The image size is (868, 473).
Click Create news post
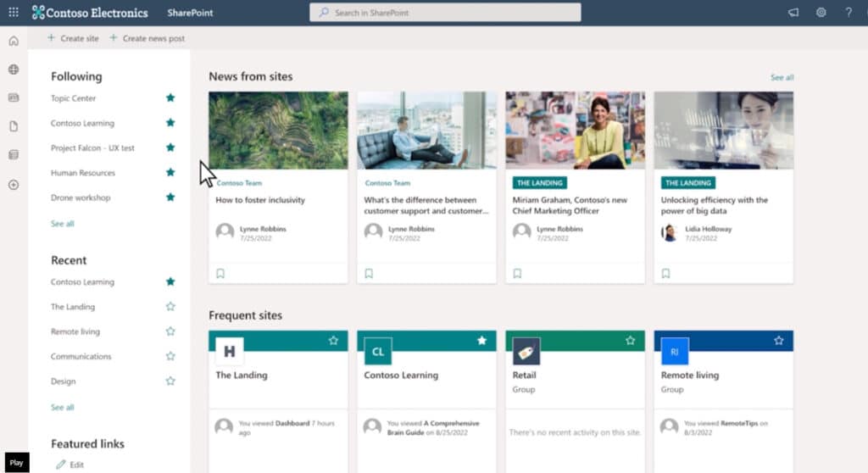(x=147, y=38)
